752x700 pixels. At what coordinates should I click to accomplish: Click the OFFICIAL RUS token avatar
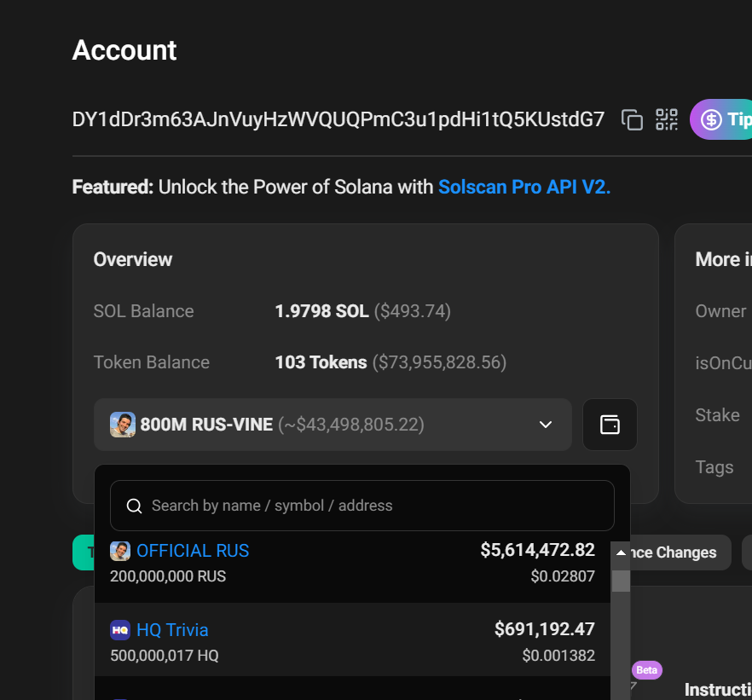(x=120, y=552)
